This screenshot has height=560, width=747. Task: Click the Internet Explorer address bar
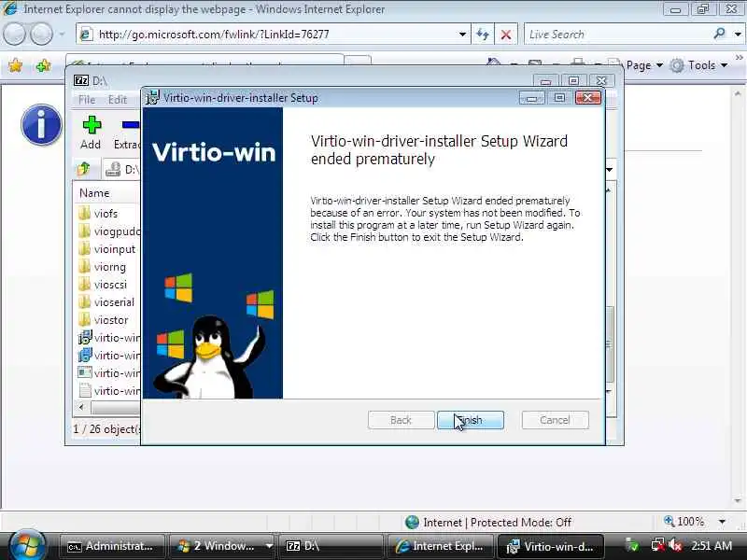[x=272, y=35]
